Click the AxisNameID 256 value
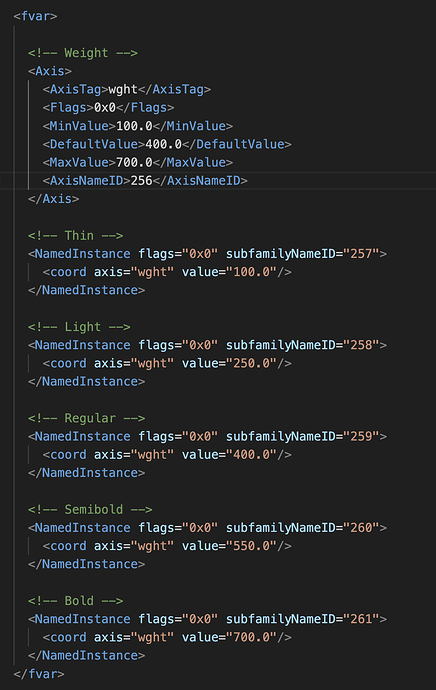The width and height of the screenshot is (436, 690). [142, 180]
